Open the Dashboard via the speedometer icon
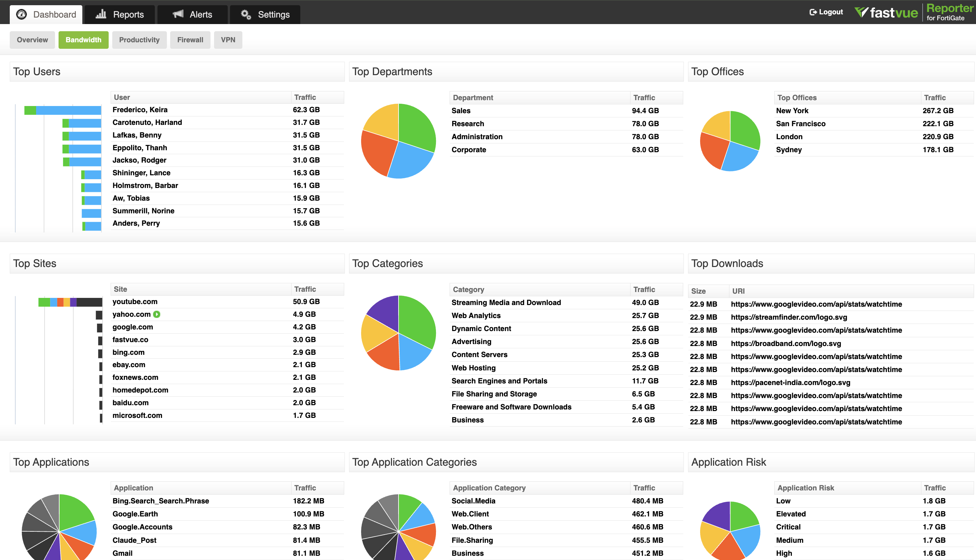This screenshot has width=976, height=560. point(21,14)
